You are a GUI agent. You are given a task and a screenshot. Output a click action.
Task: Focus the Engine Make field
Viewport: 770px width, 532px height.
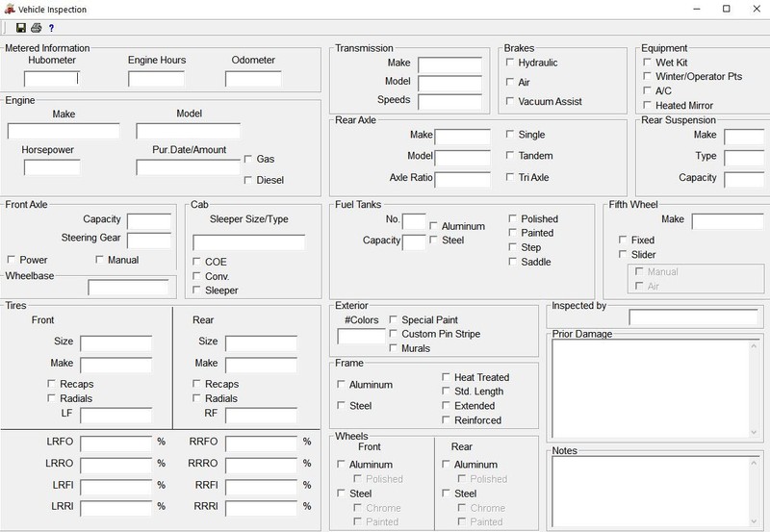(x=64, y=131)
